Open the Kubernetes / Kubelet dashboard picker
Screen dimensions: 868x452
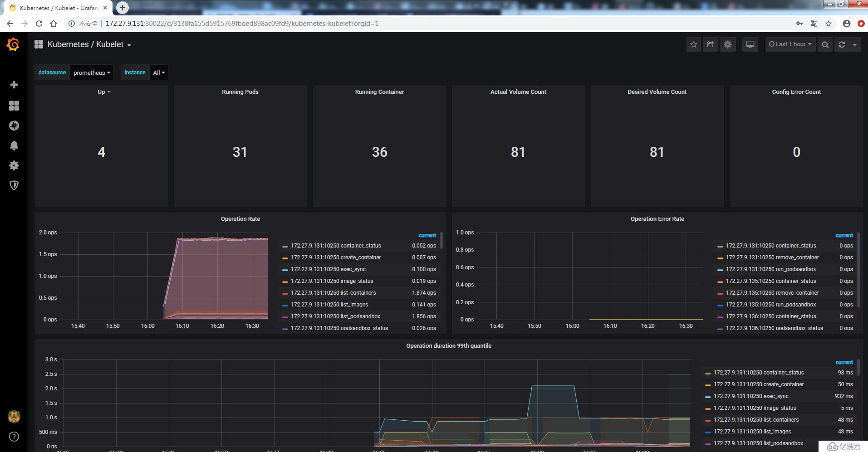pos(89,44)
